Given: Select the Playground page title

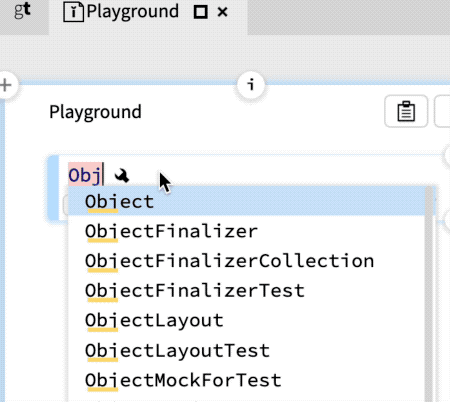Looking at the screenshot, I should coord(95,112).
